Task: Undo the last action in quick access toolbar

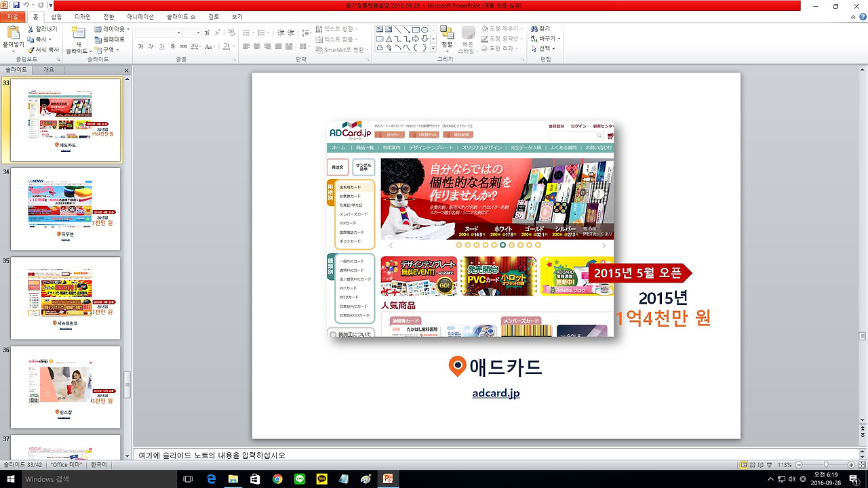Action: click(26, 5)
